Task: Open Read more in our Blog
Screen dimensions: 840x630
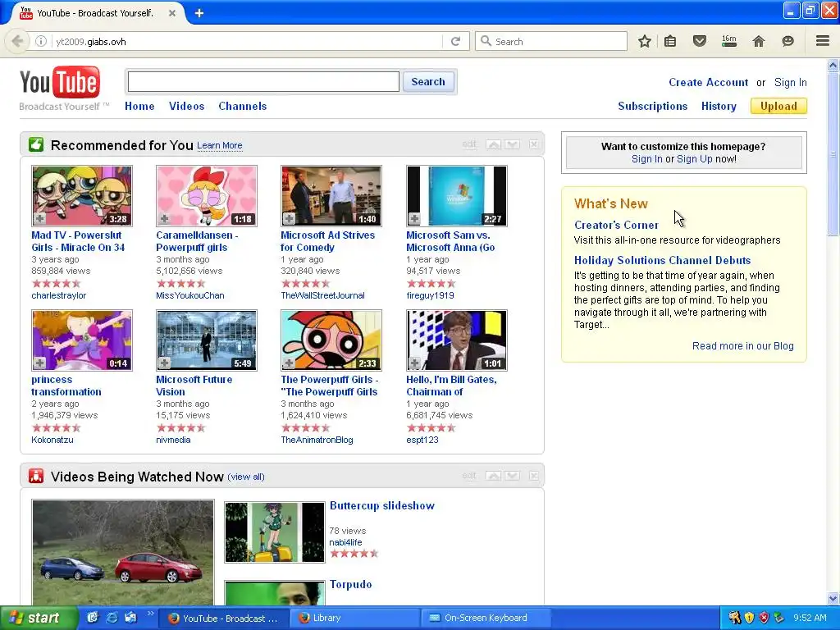Action: [742, 346]
